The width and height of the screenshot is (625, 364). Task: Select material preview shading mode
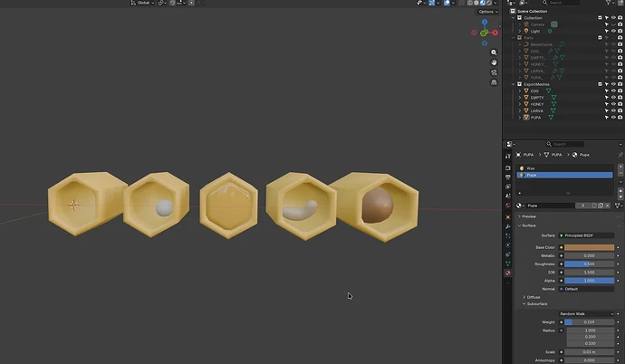483,3
